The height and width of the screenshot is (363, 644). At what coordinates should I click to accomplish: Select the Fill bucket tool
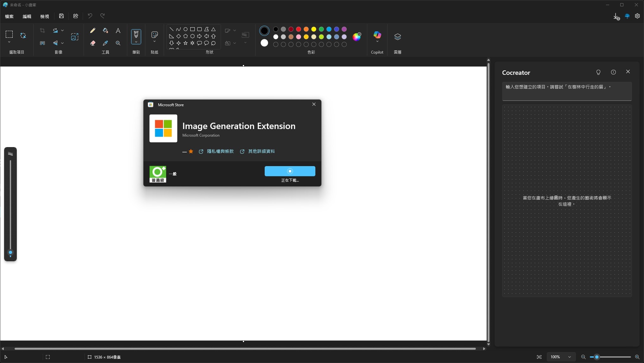[105, 30]
